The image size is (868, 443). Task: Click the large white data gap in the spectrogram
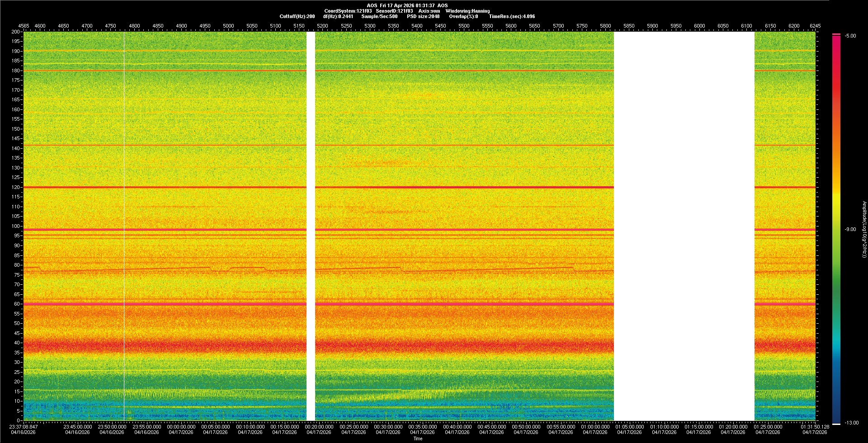click(684, 226)
